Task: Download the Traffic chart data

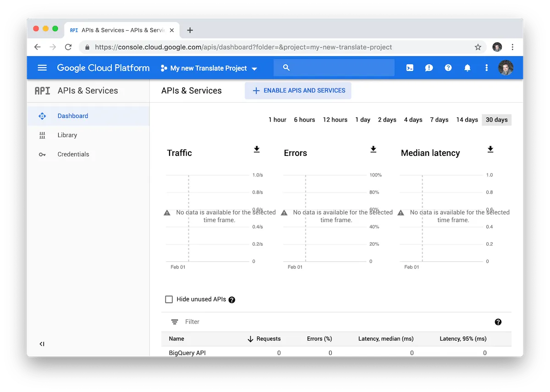Action: [257, 149]
